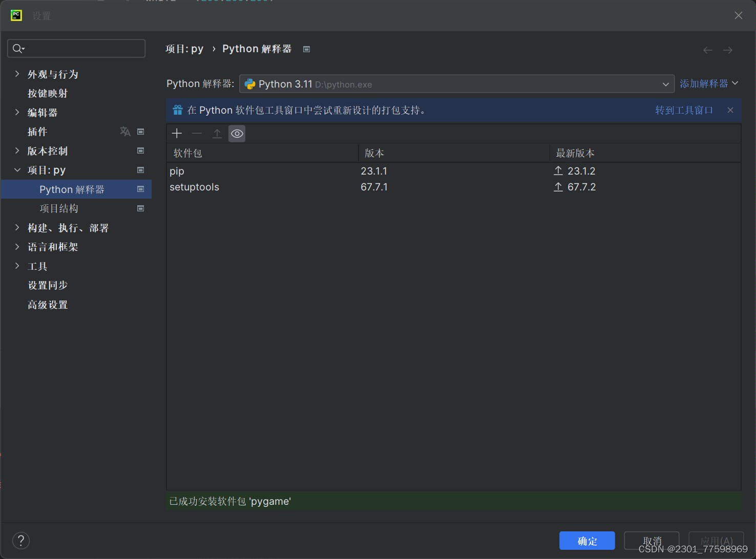Screen dimensions: 756x559
Task: Click the 应用(A) button
Action: coord(716,541)
